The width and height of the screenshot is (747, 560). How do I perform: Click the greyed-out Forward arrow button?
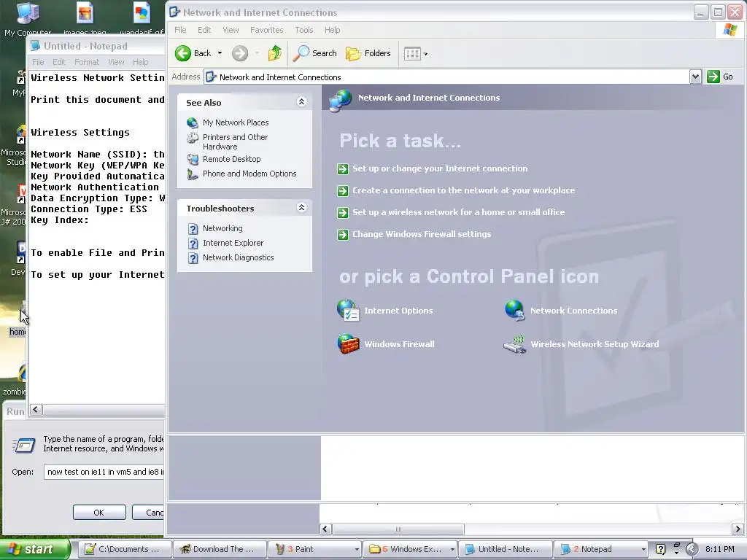click(240, 53)
